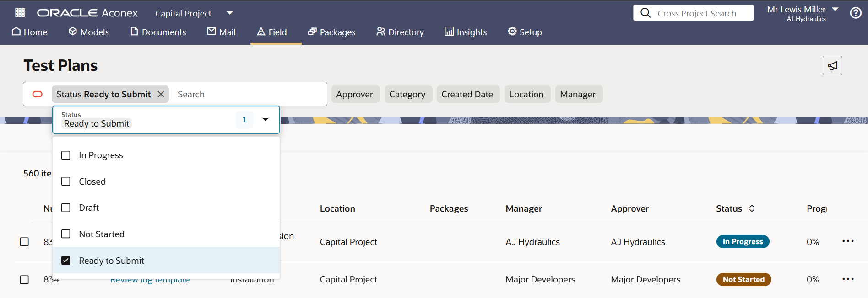Add the Approver filter
The height and width of the screenshot is (298, 868).
[x=355, y=94]
